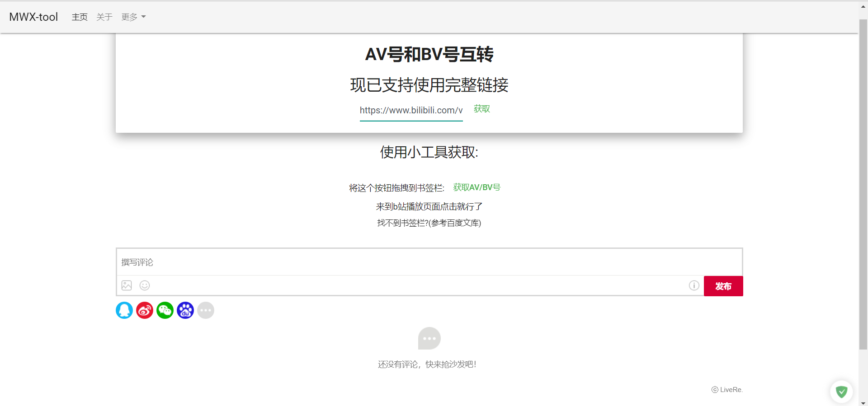Open the 关于 nav item
Screen dimensions: 868x406
104,17
